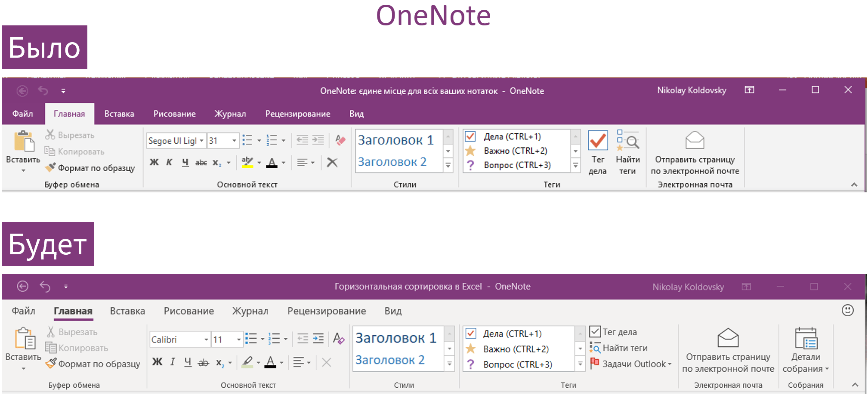This screenshot has height=395, width=868.
Task: Check the Дела (CTRL+1) tag in the Было ribbon
Action: pos(471,136)
